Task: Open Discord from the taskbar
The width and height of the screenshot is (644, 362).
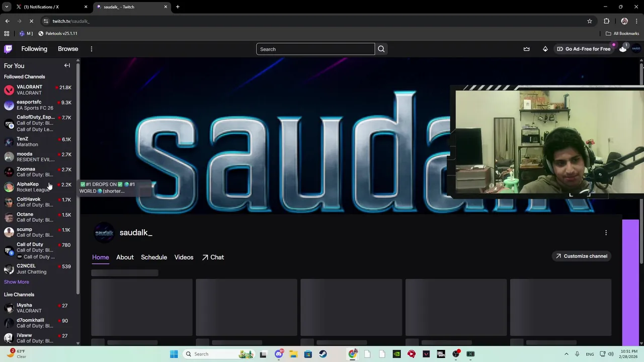Action: click(x=279, y=354)
